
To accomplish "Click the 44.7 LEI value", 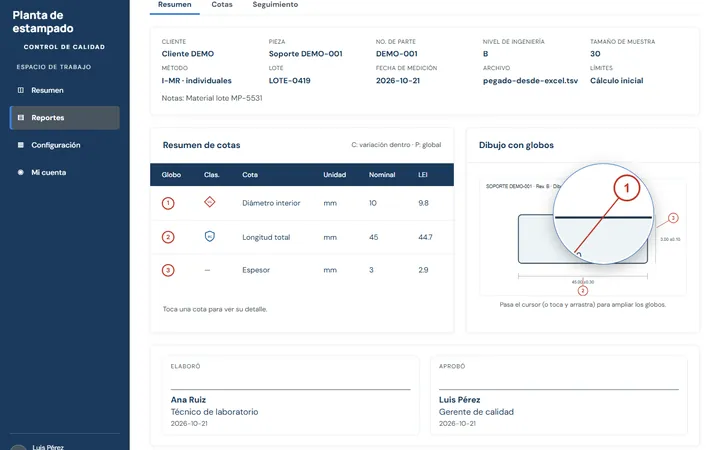I will click(x=425, y=237).
